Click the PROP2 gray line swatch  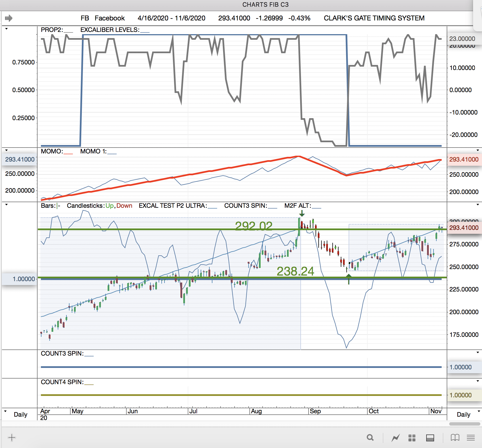(x=69, y=32)
